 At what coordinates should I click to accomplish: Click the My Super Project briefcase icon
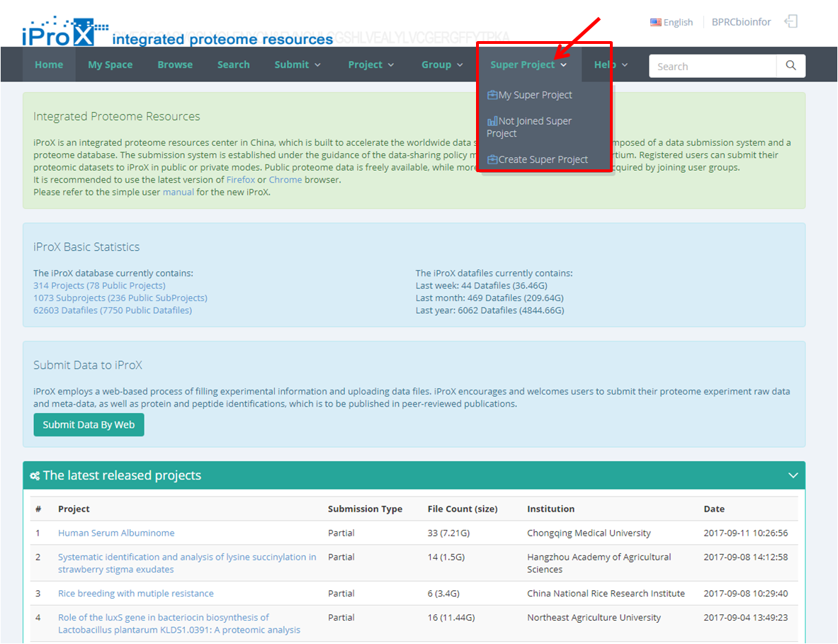[x=492, y=95]
